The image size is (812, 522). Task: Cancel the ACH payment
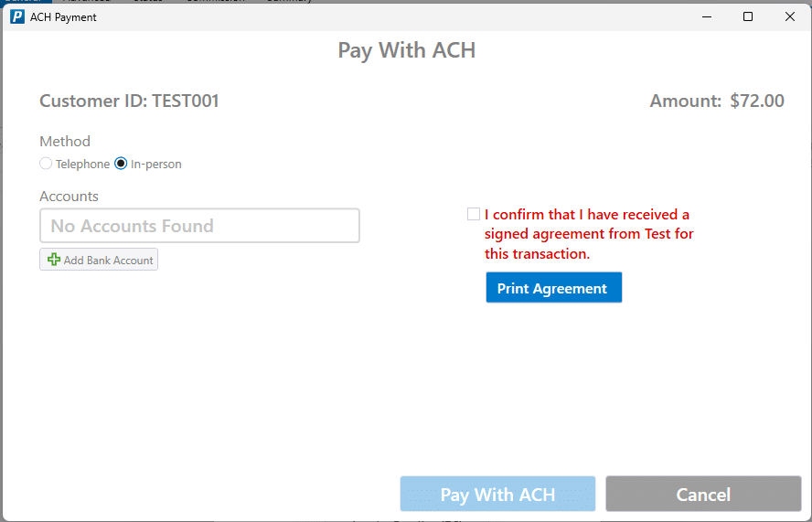(x=703, y=494)
